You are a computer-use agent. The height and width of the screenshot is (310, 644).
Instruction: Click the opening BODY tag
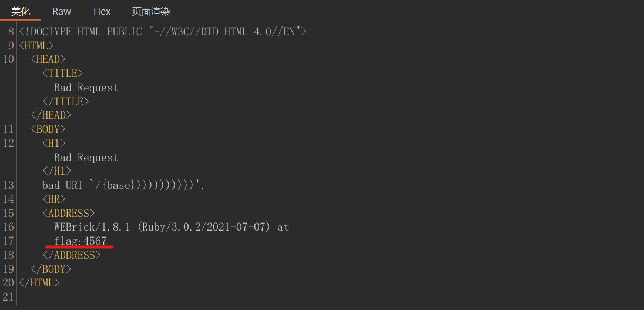pyautogui.click(x=48, y=129)
